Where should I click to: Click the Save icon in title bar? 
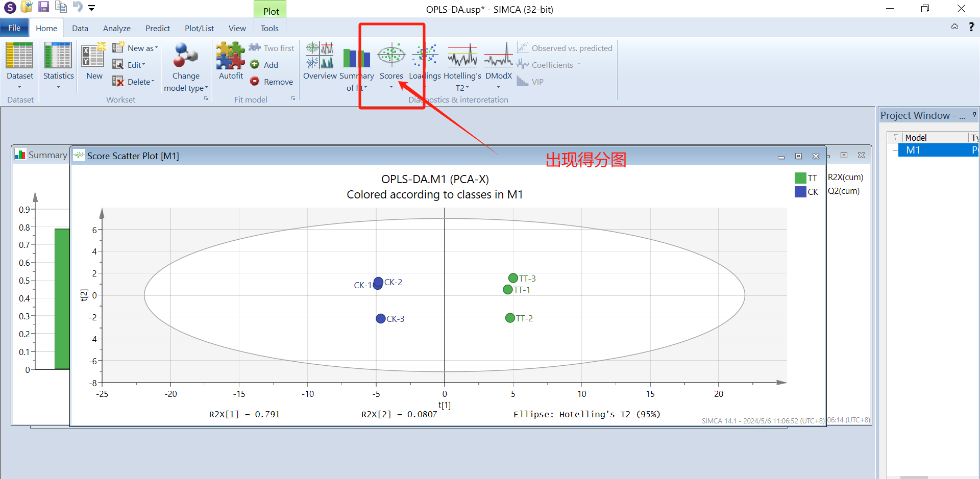pos(44,7)
